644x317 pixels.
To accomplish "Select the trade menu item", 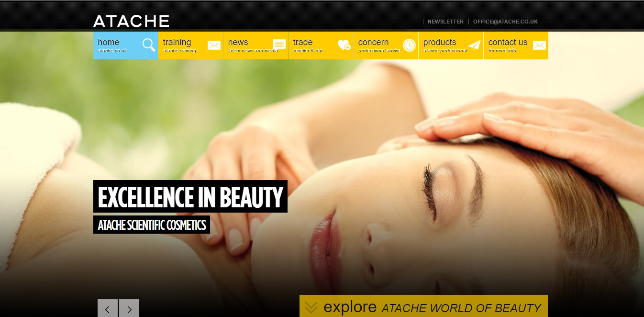I will 321,45.
